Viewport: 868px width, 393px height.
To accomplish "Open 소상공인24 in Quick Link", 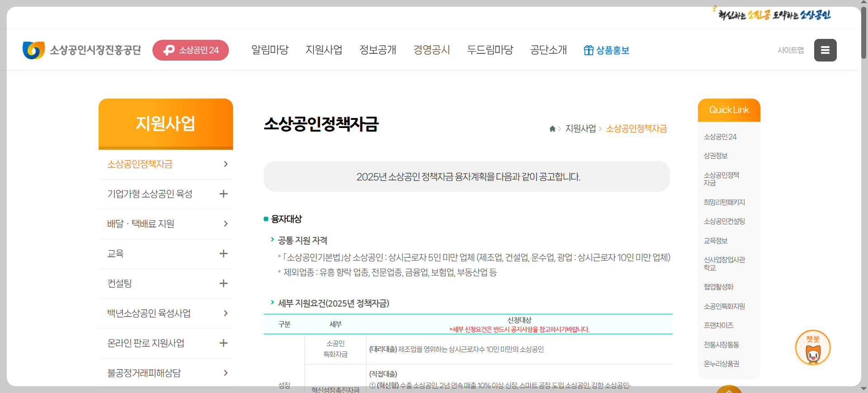I will (720, 137).
